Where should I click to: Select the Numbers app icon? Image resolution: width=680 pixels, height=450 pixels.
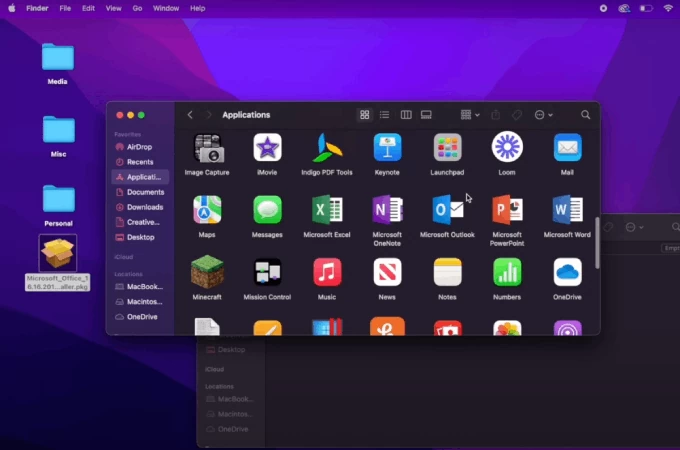tap(507, 272)
